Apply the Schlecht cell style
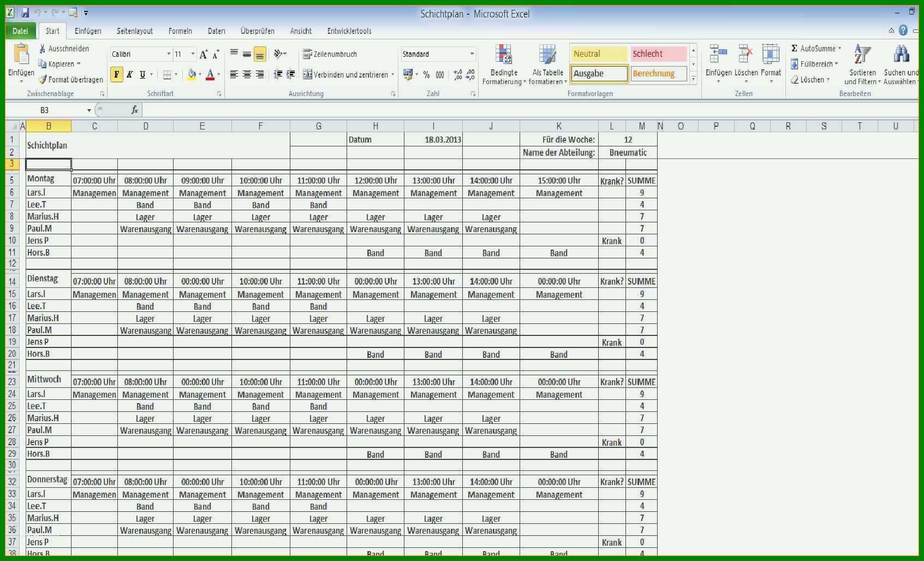924x561 pixels. [x=659, y=54]
